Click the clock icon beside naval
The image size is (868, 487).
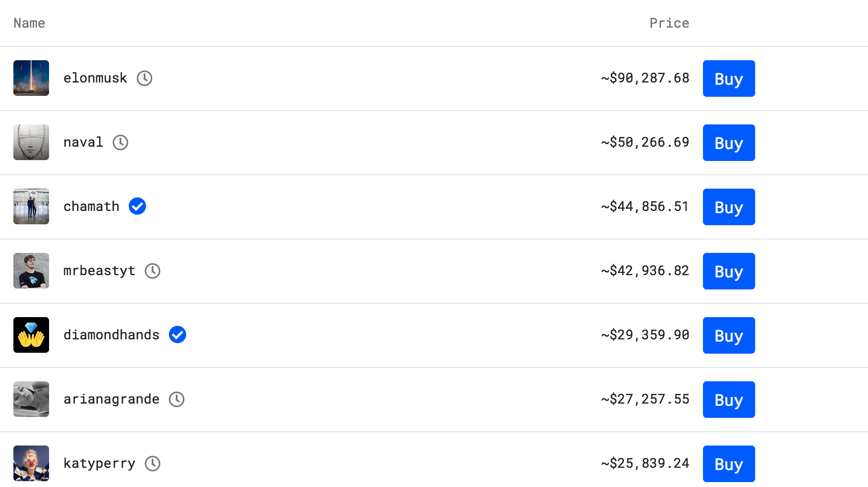(x=120, y=143)
